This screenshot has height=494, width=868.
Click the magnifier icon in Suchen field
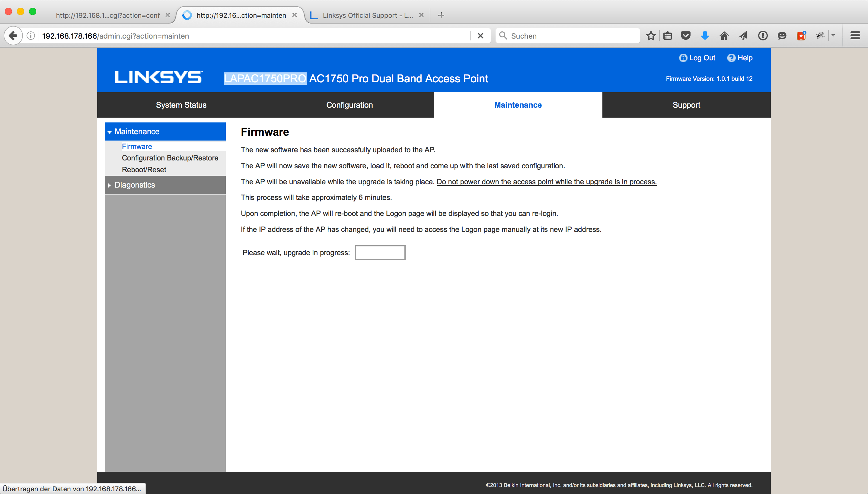(503, 36)
